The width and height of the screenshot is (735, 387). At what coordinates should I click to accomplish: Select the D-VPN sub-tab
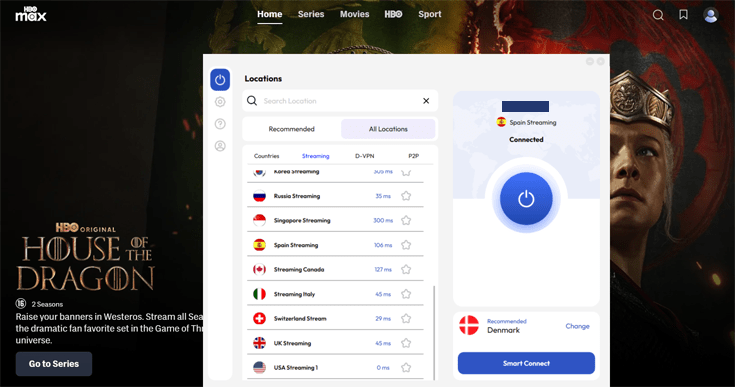(364, 156)
